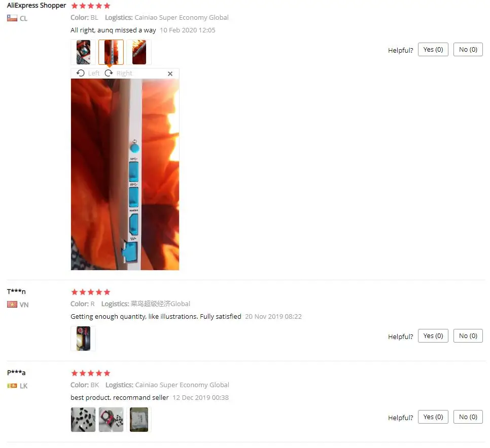Click the rotate Right icon
This screenshot has height=448, width=490.
[109, 73]
